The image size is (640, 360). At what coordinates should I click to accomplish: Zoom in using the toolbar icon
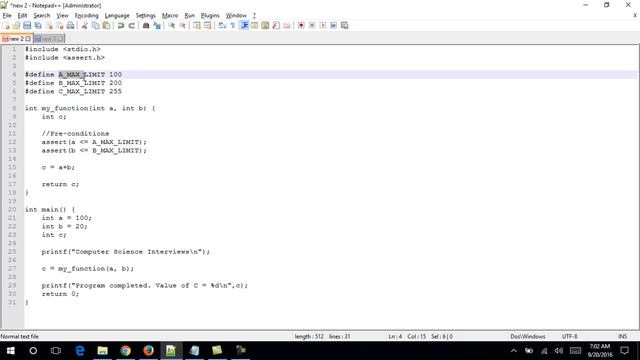[171, 25]
